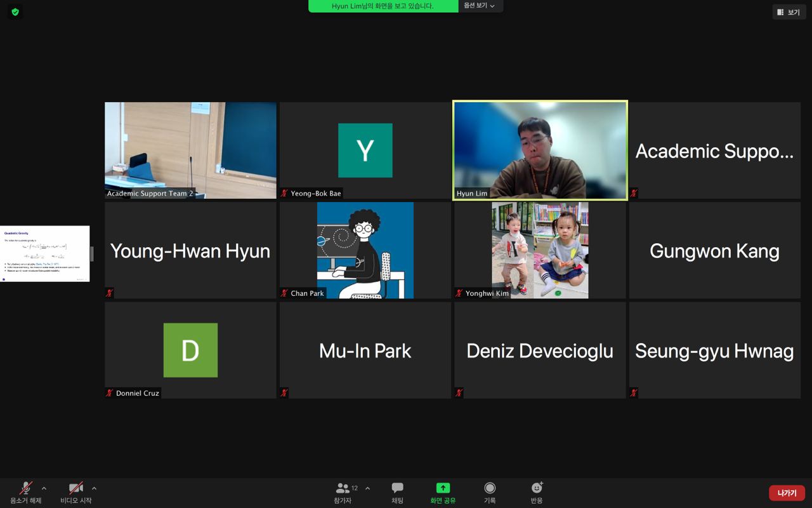Image resolution: width=812 pixels, height=508 pixels.
Task: Leave the meeting with 나가기 button
Action: [787, 493]
